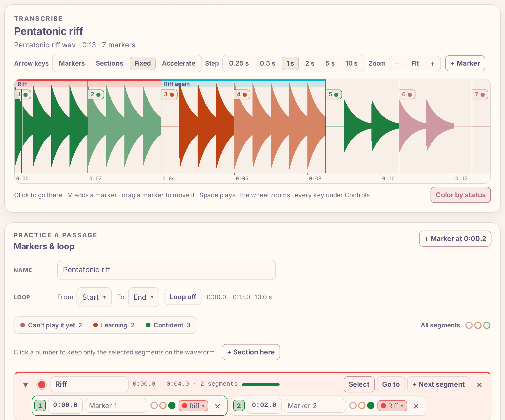Select waveform marker 2 flag

(x=96, y=94)
